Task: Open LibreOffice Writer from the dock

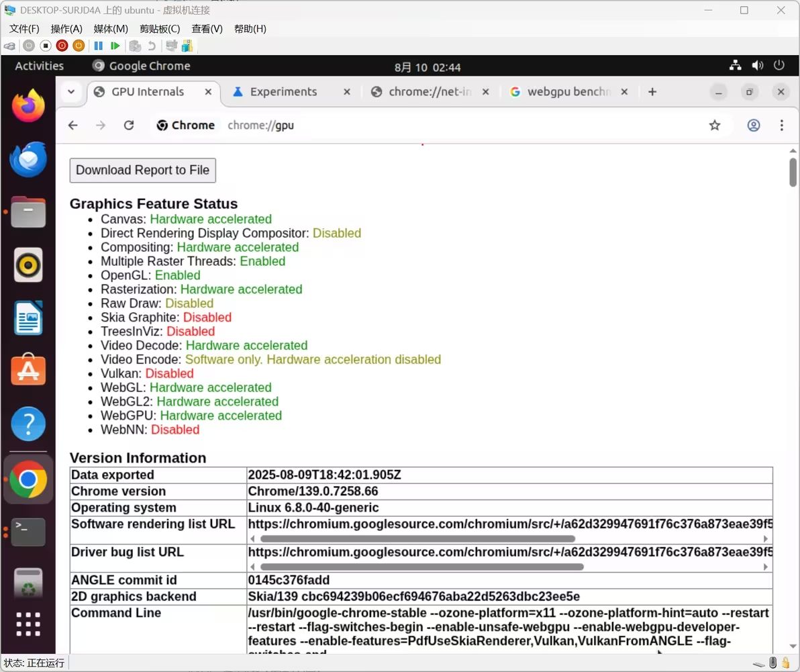Action: pos(28,318)
